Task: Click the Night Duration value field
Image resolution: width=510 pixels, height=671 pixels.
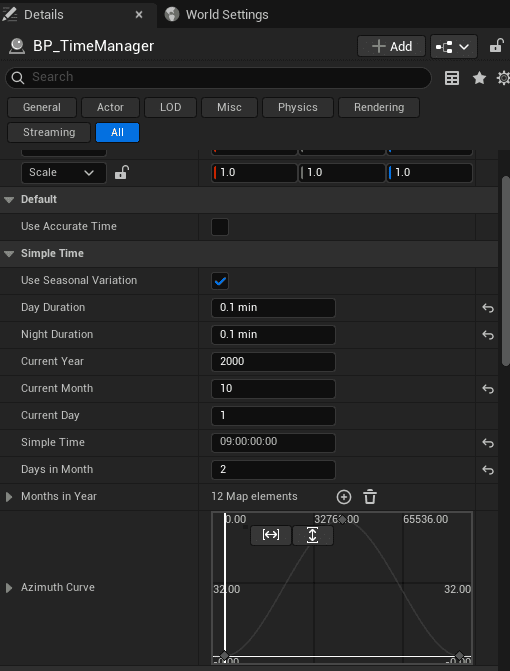Action: tap(273, 335)
